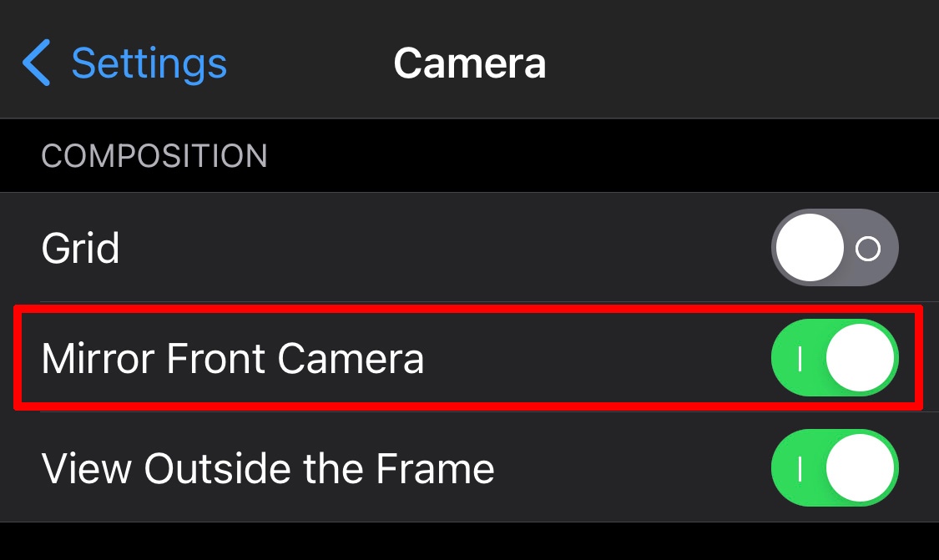Click the COMPOSITION section header

pos(154,156)
